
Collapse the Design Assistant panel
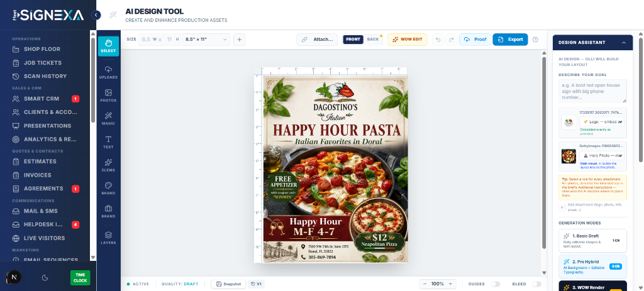click(623, 42)
